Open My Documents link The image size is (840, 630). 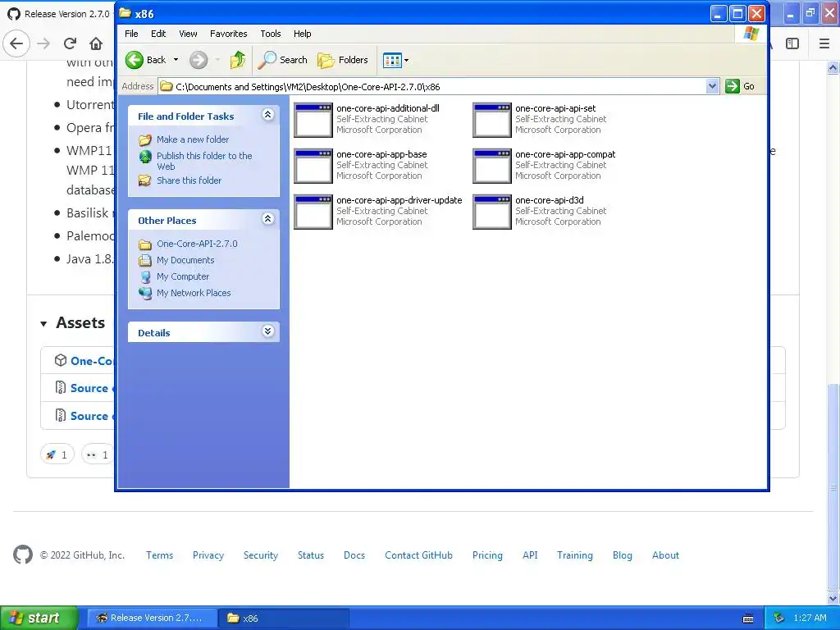[185, 260]
